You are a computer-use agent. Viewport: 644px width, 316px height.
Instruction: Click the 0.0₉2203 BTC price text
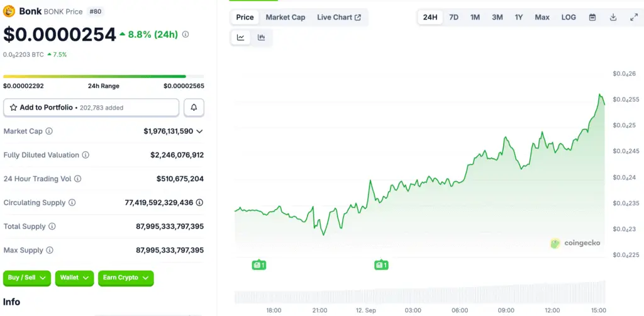pyautogui.click(x=23, y=54)
